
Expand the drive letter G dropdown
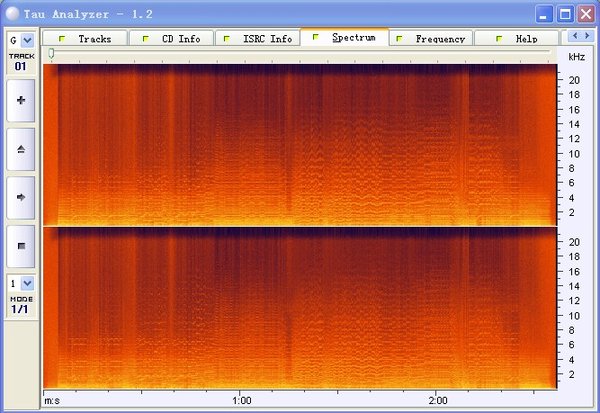tap(27, 40)
